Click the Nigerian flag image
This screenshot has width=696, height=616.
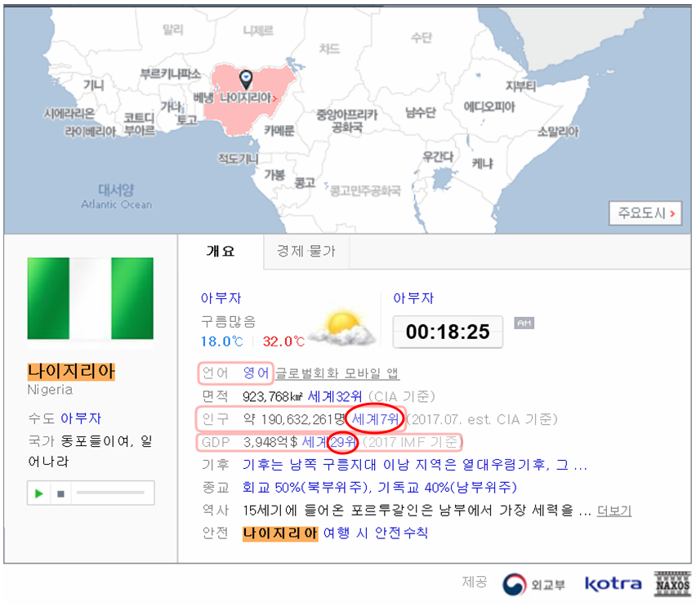(90, 300)
